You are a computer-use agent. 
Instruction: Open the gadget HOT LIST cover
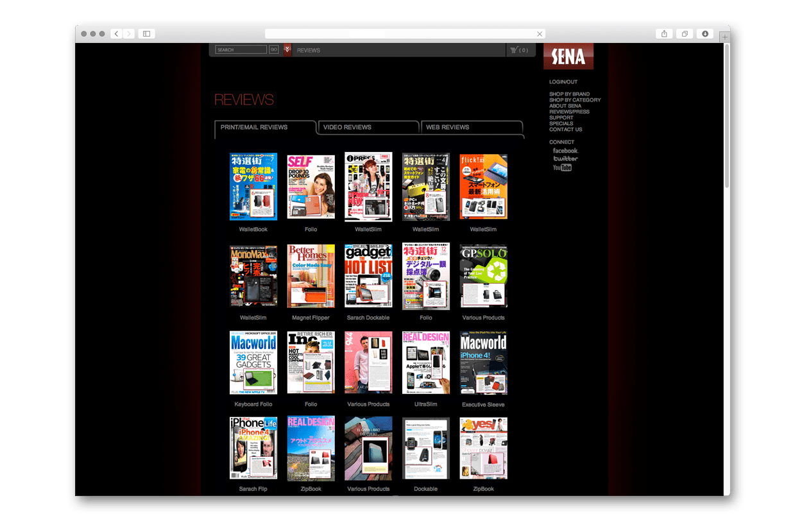point(368,276)
